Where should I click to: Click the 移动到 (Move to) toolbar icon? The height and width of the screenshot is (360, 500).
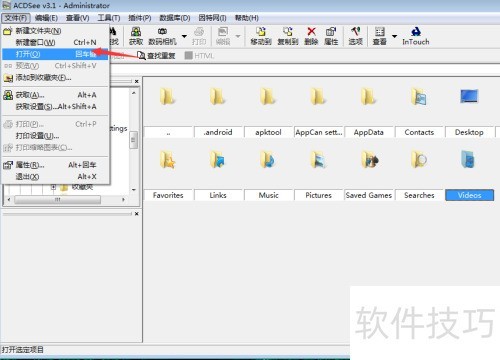pyautogui.click(x=261, y=36)
